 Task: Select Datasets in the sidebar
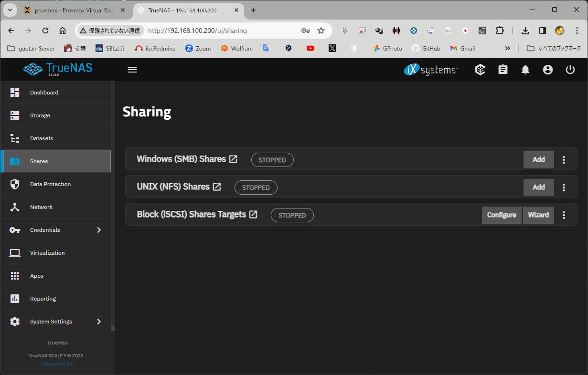42,138
